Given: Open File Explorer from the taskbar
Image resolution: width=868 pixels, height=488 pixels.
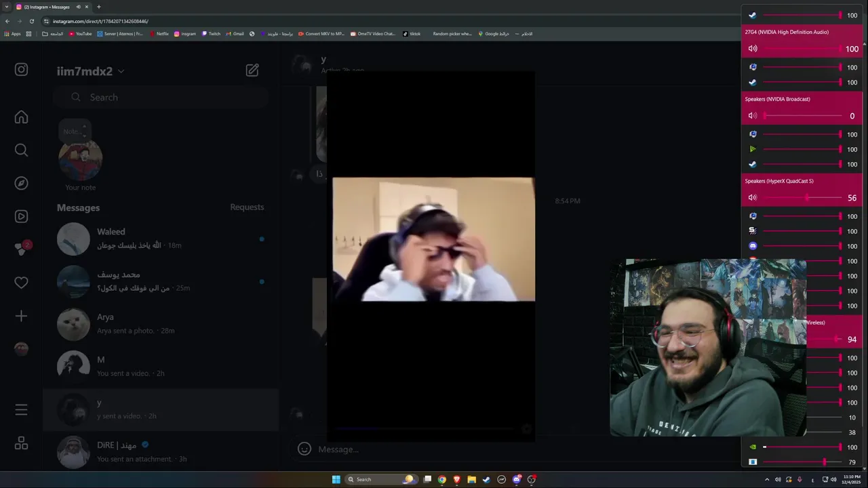Looking at the screenshot, I should (x=472, y=479).
